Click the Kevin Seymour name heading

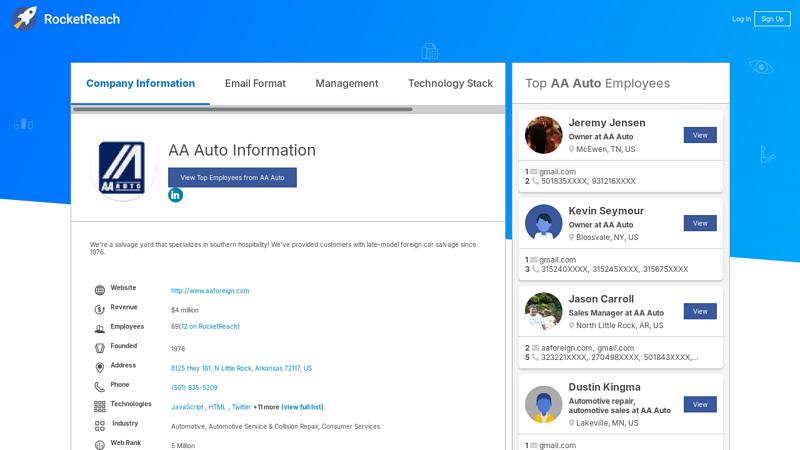[606, 211]
